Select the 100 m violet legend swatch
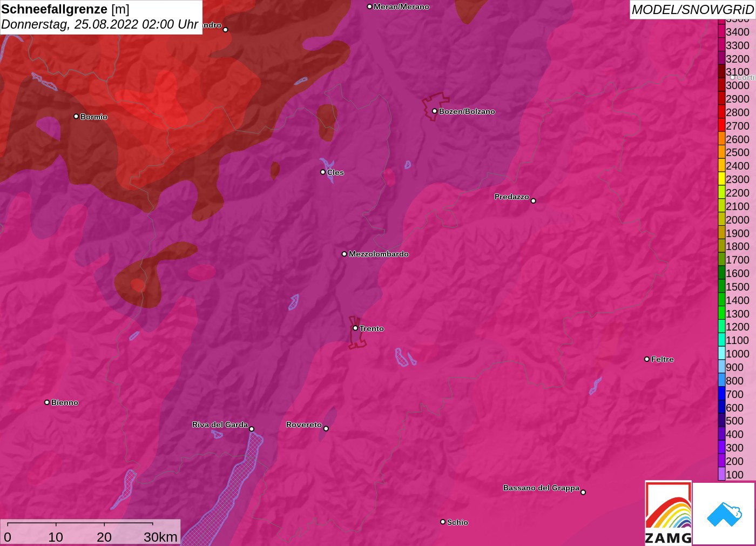 click(721, 475)
